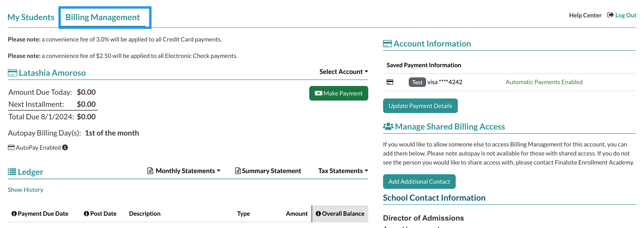The width and height of the screenshot is (644, 228).
Task: Click the Payment Due Date info icon
Action: point(14,213)
